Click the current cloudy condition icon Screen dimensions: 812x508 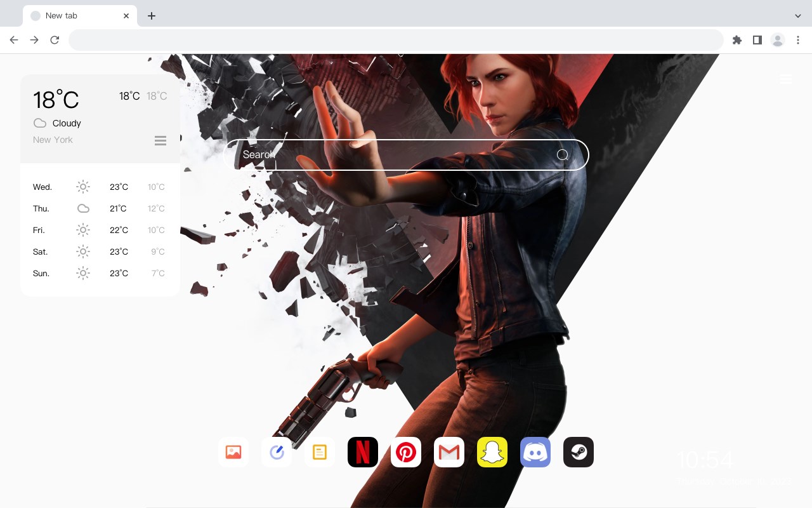click(40, 123)
